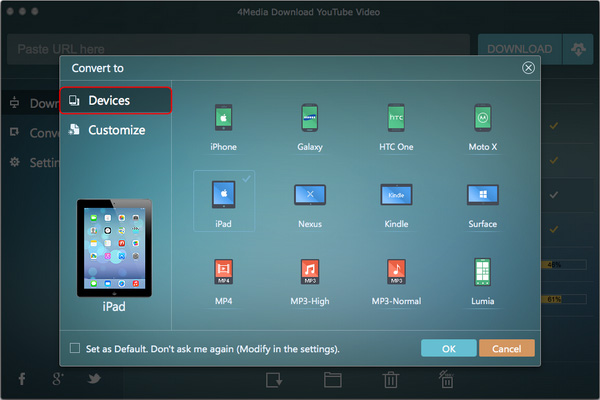
Task: Select the Lumia phone preset
Action: [483, 270]
